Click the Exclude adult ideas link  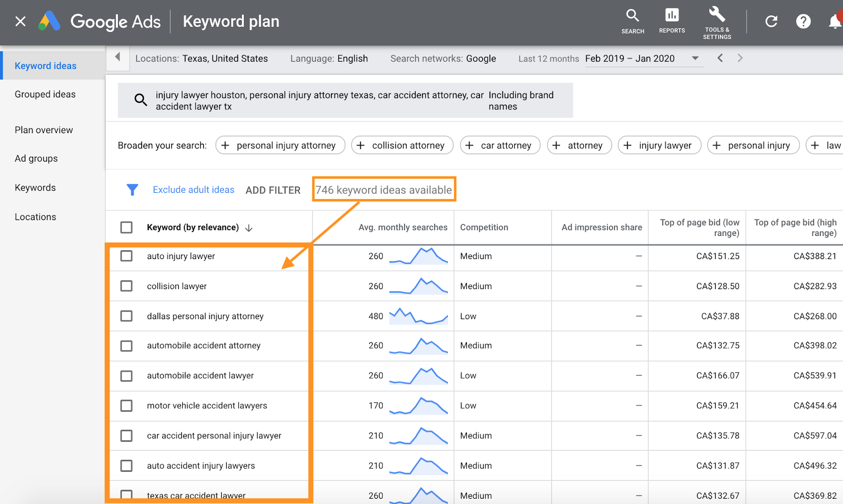point(193,190)
